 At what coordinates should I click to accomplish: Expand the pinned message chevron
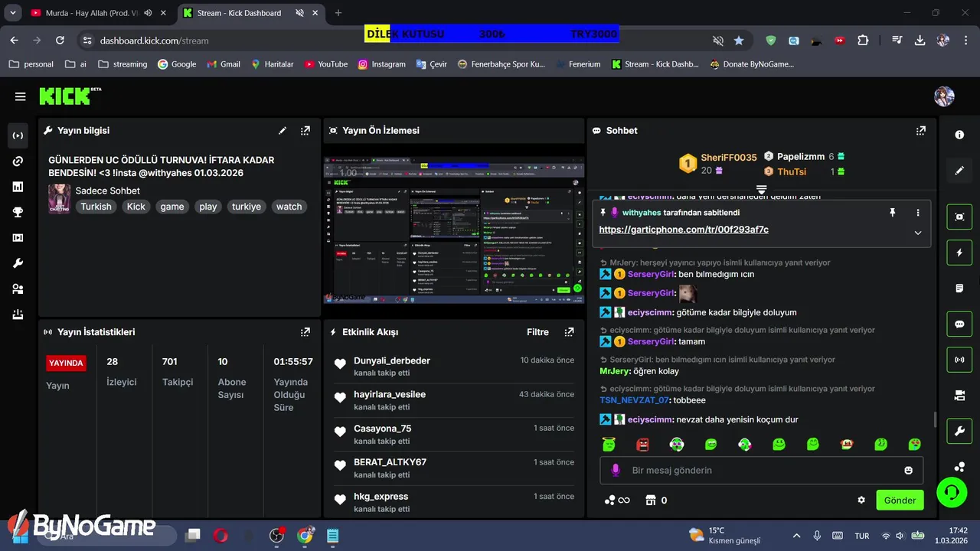(918, 233)
